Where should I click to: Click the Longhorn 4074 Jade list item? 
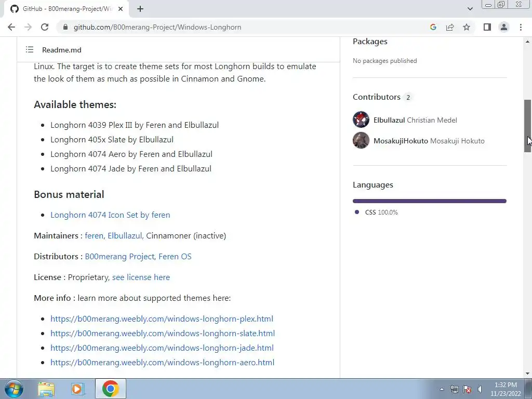(x=130, y=169)
